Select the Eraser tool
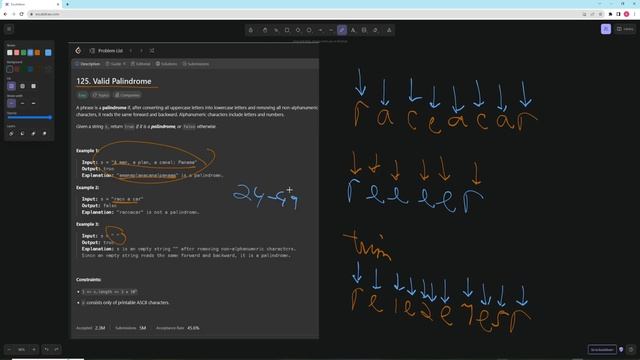640x360 pixels. coord(375,30)
